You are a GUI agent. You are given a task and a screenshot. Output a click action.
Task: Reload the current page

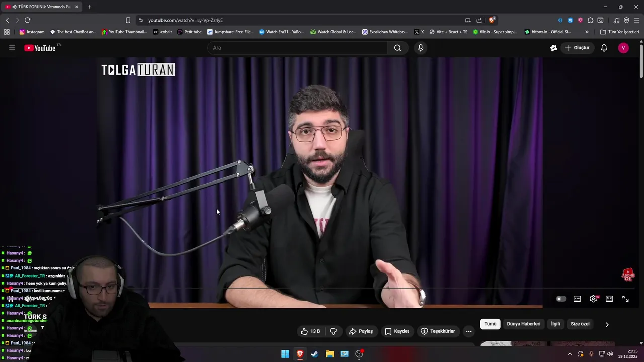27,20
